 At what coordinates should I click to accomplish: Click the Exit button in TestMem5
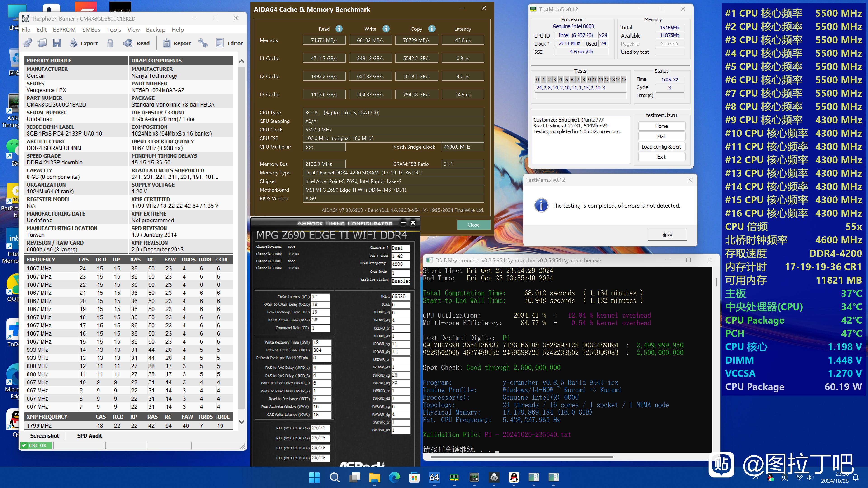[661, 157]
